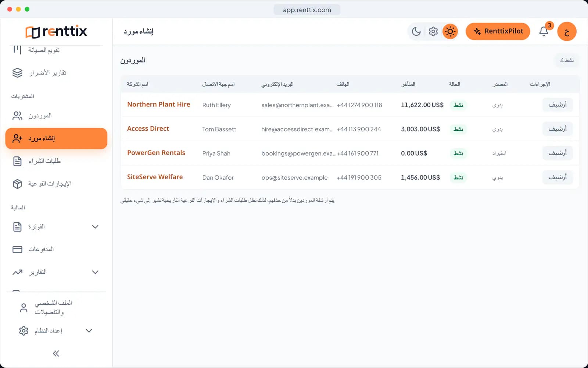Archive the SiteServe Welfare supplier
Viewport: 588px width, 368px height.
[x=557, y=177]
